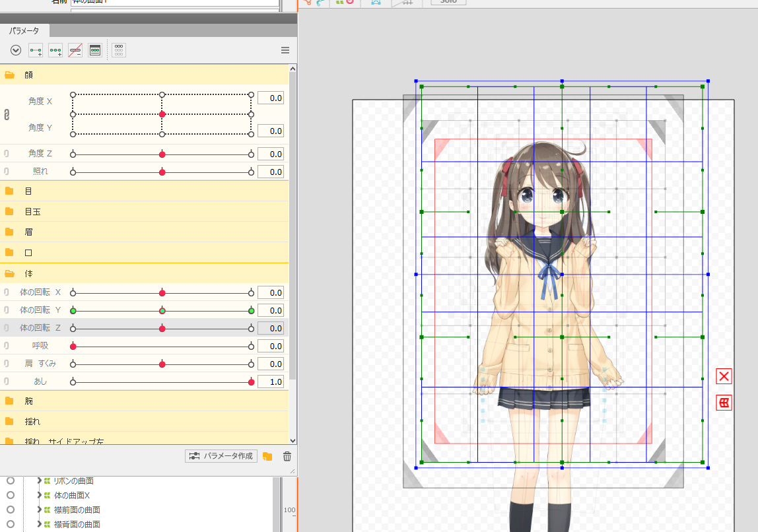
Task: Toggle visibility circle for 襟前面の曲面
Action: click(x=10, y=510)
